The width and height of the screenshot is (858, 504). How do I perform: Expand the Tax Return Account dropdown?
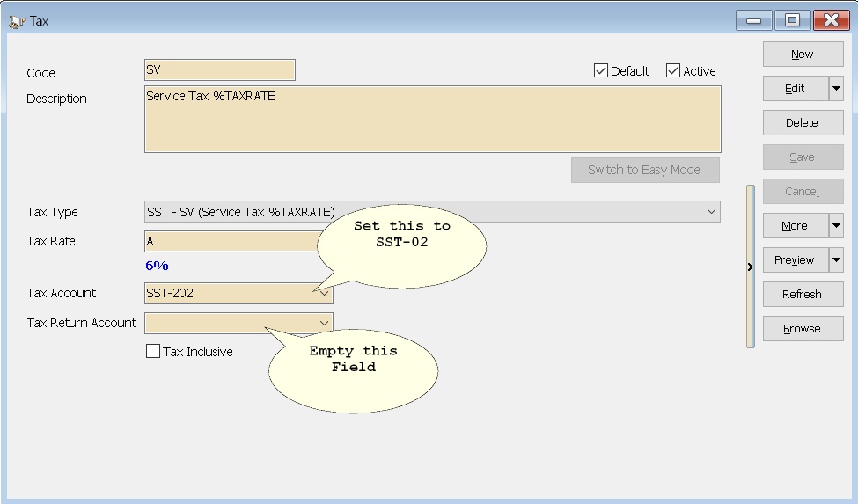pyautogui.click(x=324, y=323)
